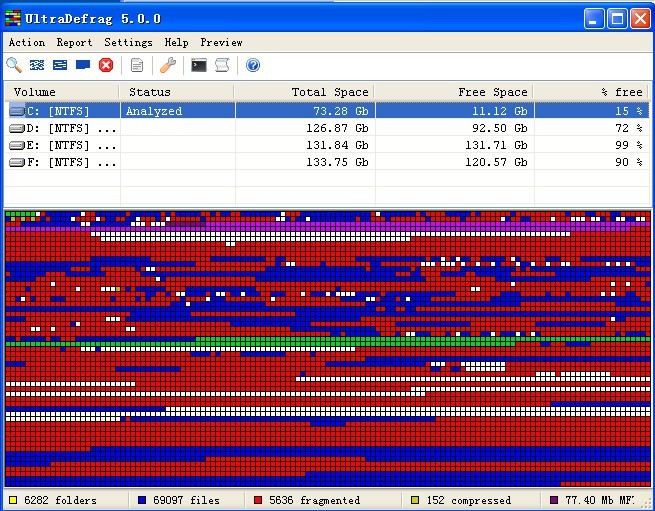The height and width of the screenshot is (511, 655).
Task: Open the fragmentation report document icon
Action: click(137, 65)
